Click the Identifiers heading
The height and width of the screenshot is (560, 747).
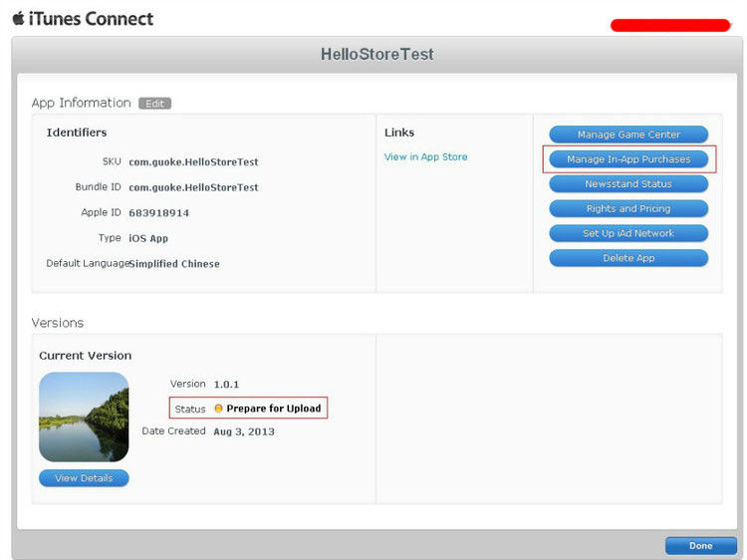click(77, 133)
